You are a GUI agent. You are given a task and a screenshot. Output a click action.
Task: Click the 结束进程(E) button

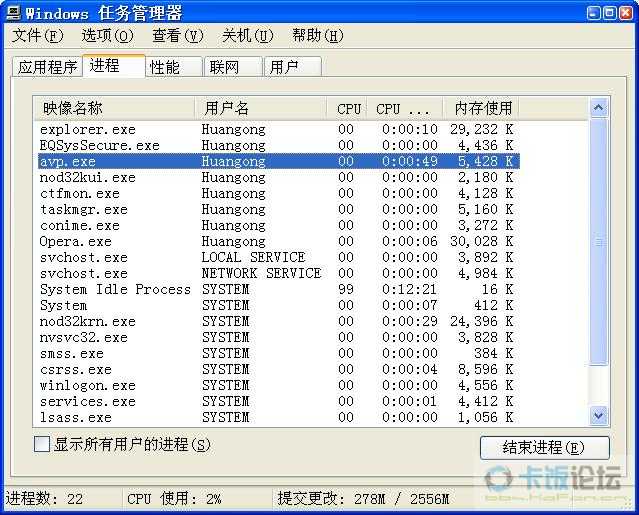545,448
